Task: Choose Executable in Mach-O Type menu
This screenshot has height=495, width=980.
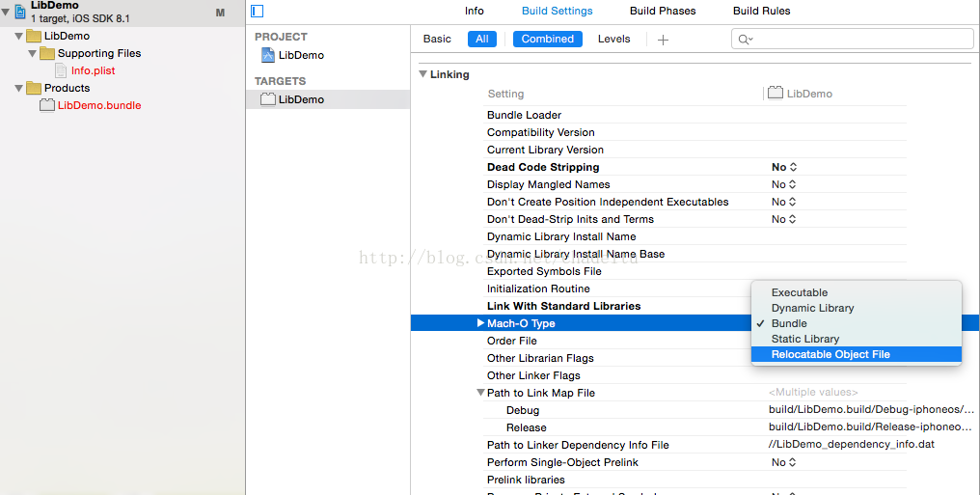Action: coord(857,292)
